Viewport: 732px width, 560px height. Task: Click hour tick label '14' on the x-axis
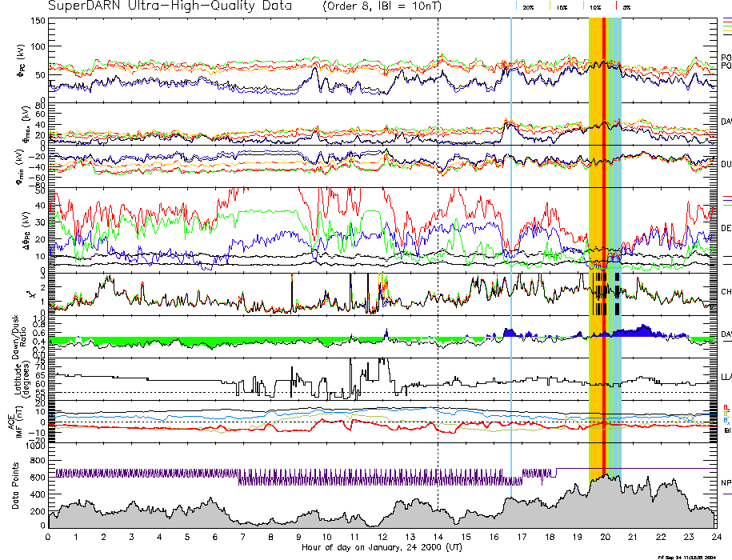438,537
